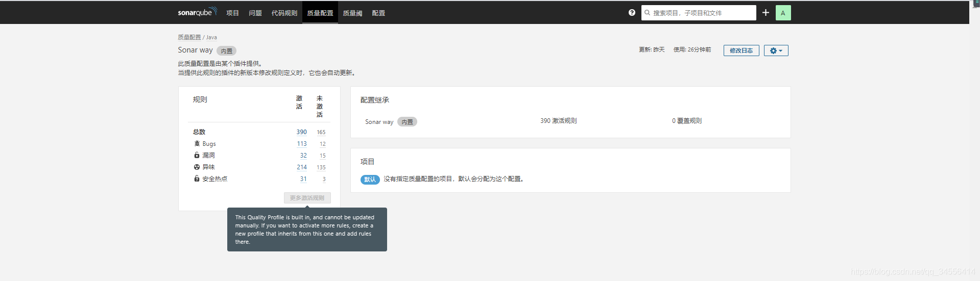
Task: Open the gear actions dropdown
Action: coord(776,50)
